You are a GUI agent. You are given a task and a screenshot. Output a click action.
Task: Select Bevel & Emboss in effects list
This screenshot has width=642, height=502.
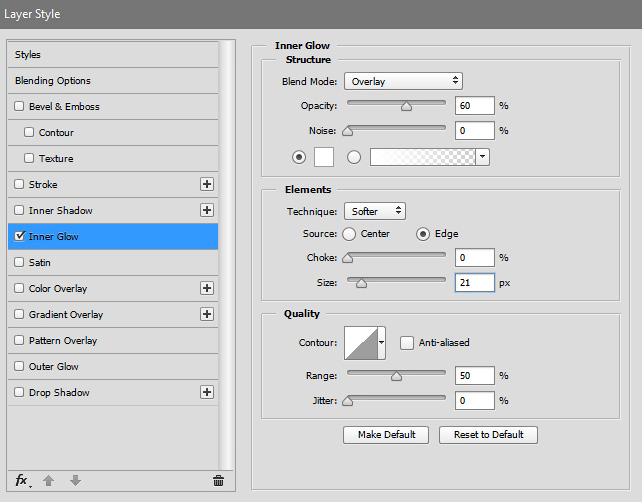[113, 106]
